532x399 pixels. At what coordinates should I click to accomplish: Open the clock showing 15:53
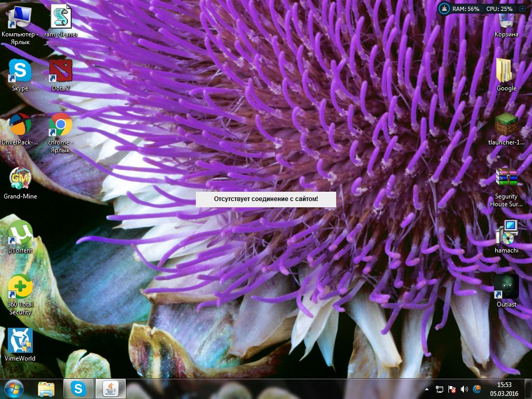tap(504, 389)
